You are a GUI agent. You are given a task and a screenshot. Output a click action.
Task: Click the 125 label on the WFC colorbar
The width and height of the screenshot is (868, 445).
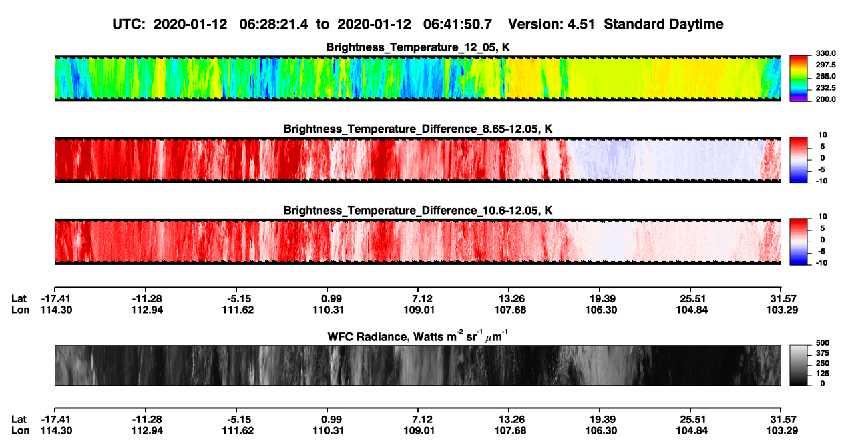[x=821, y=373]
